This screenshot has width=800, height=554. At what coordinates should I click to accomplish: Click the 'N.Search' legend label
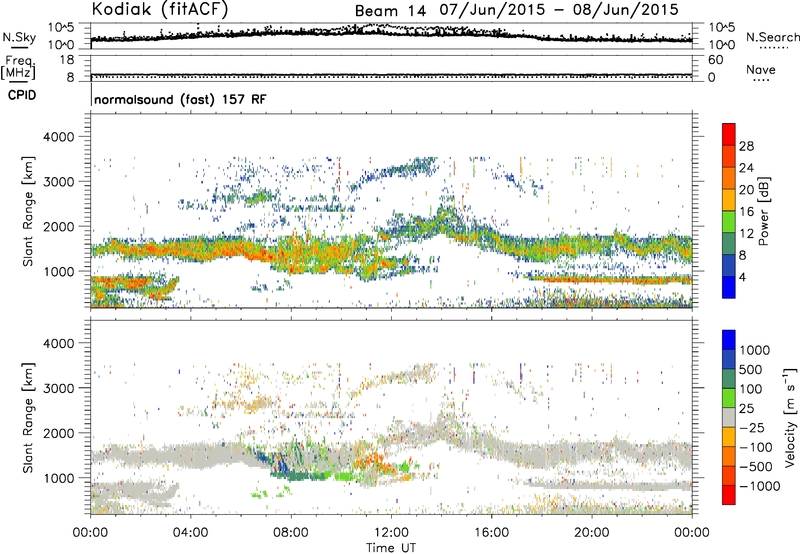pyautogui.click(x=772, y=37)
